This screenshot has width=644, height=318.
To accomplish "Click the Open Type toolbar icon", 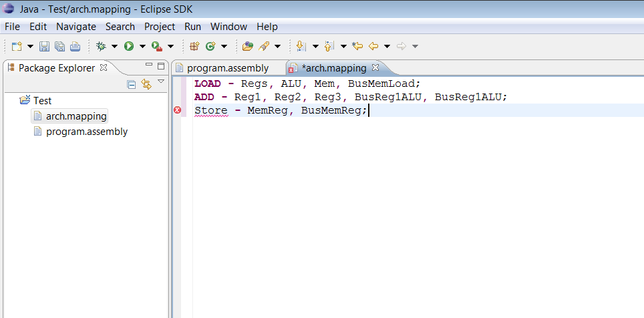I will point(248,46).
